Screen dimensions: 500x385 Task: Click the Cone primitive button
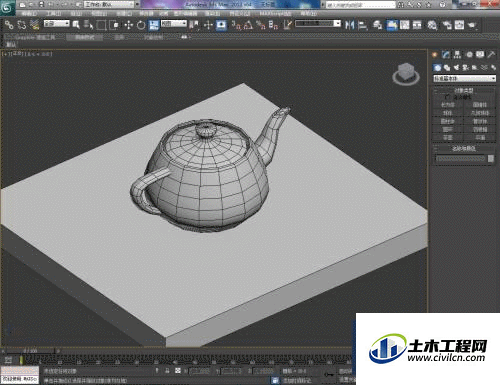tap(480, 105)
